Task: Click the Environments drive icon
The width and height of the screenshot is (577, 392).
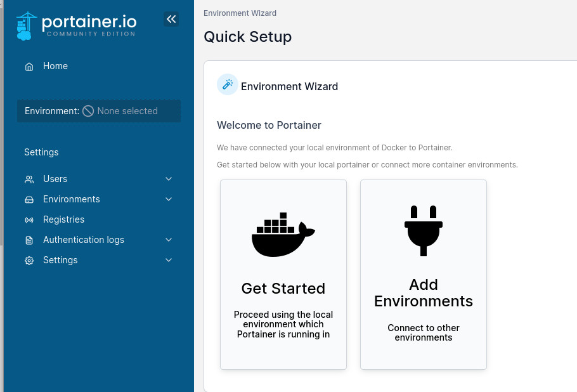Action: (29, 200)
